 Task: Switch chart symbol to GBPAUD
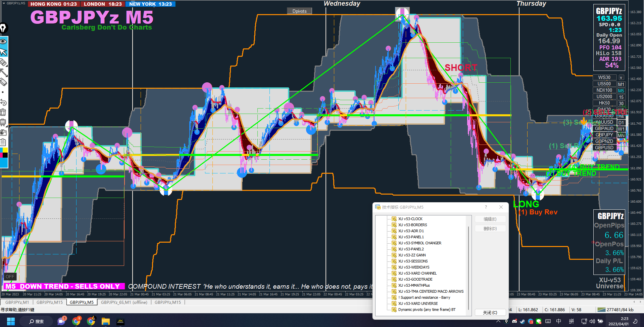604,128
